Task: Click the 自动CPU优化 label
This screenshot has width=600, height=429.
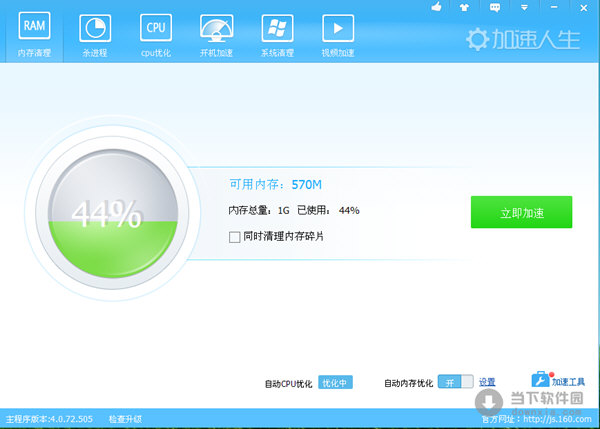Action: pos(289,383)
